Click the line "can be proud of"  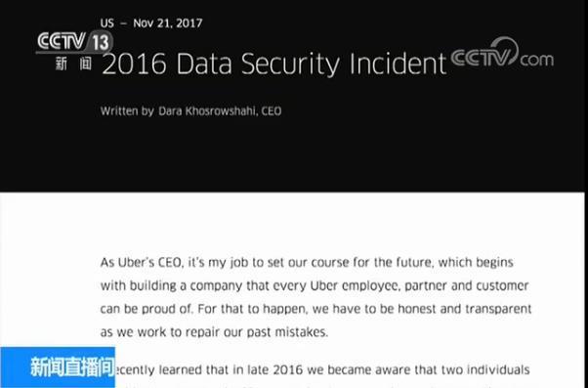click(315, 309)
